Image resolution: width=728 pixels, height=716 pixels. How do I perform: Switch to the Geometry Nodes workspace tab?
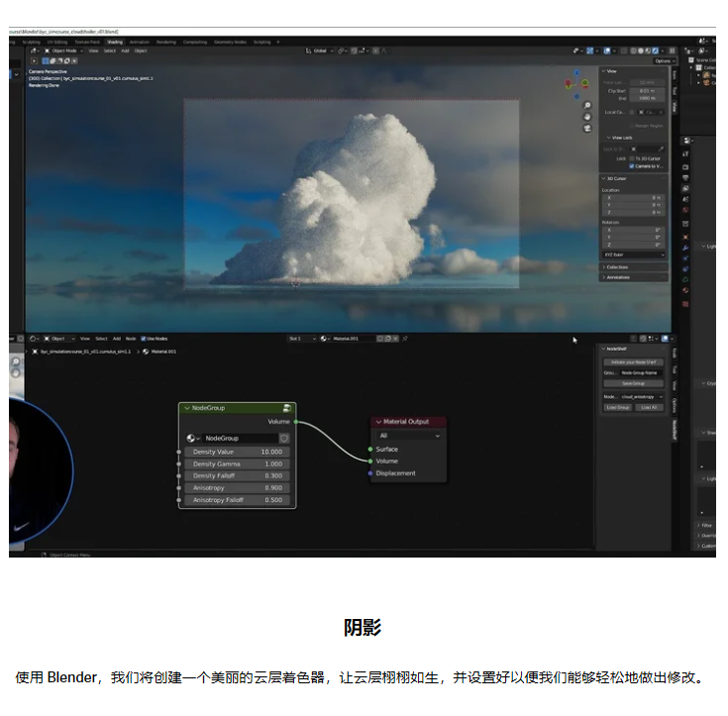230,43
